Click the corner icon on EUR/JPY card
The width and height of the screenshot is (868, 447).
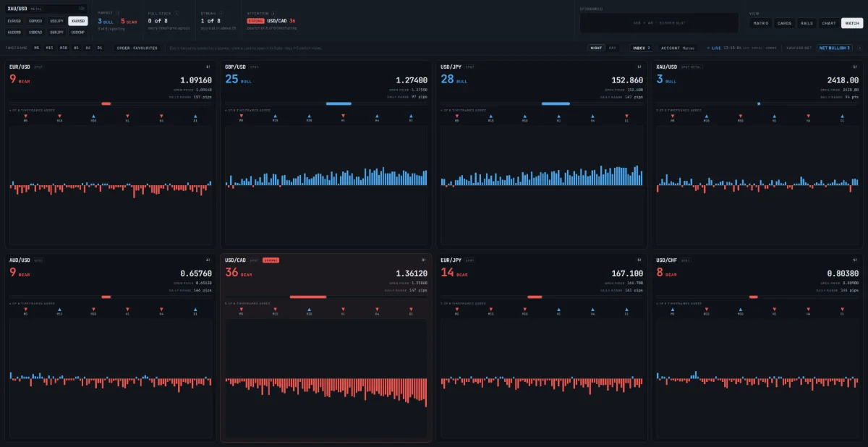tap(639, 260)
